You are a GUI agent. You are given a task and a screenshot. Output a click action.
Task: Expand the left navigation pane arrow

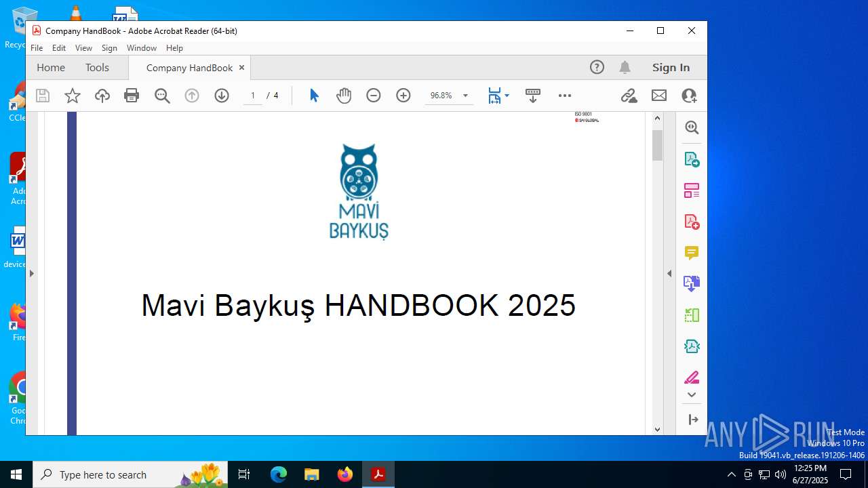point(31,273)
